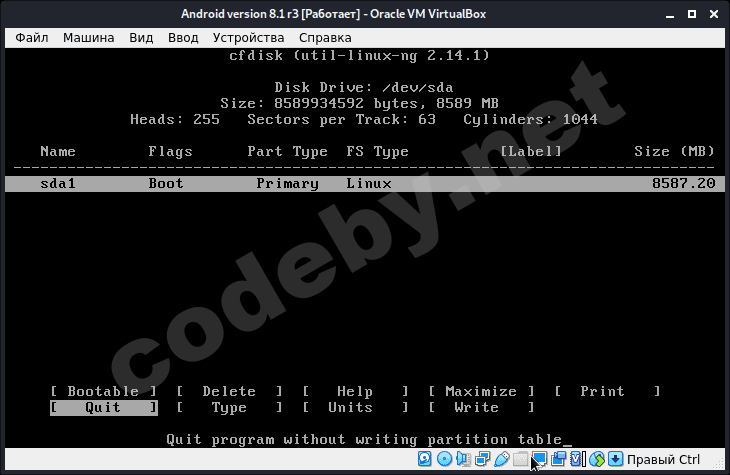Image resolution: width=730 pixels, height=475 pixels.
Task: Click the optical disc status icon
Action: pyautogui.click(x=445, y=459)
